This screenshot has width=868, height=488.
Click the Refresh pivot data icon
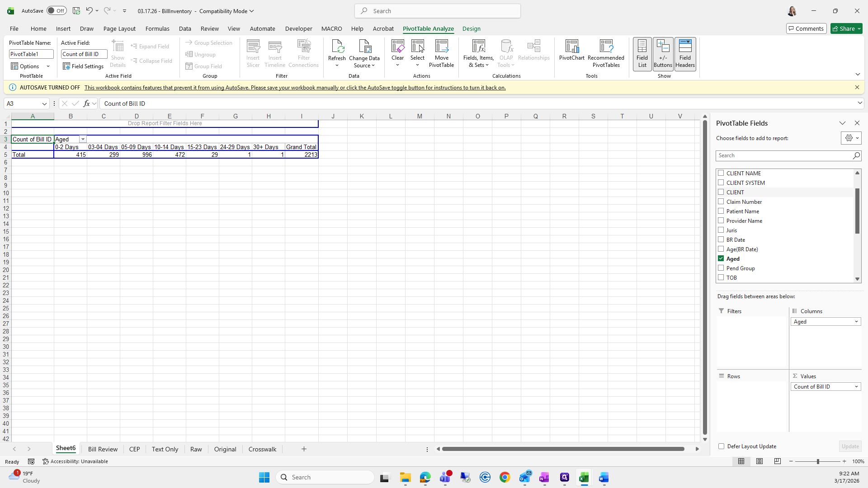337,47
